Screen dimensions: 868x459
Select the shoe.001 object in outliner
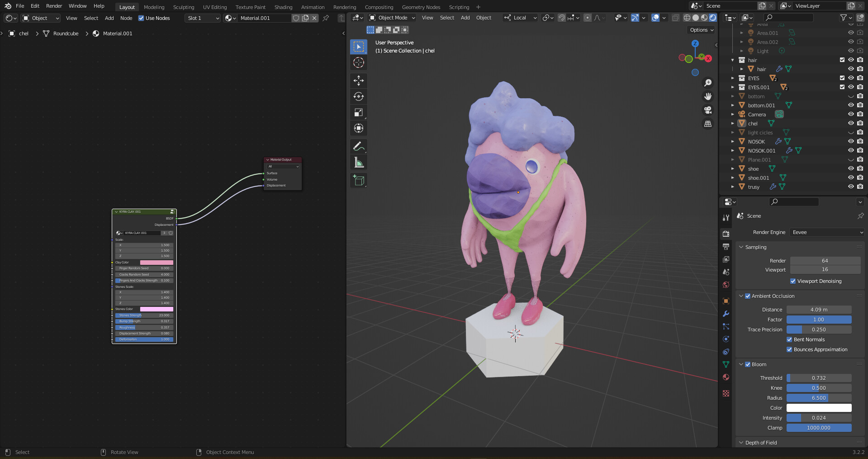pyautogui.click(x=758, y=177)
